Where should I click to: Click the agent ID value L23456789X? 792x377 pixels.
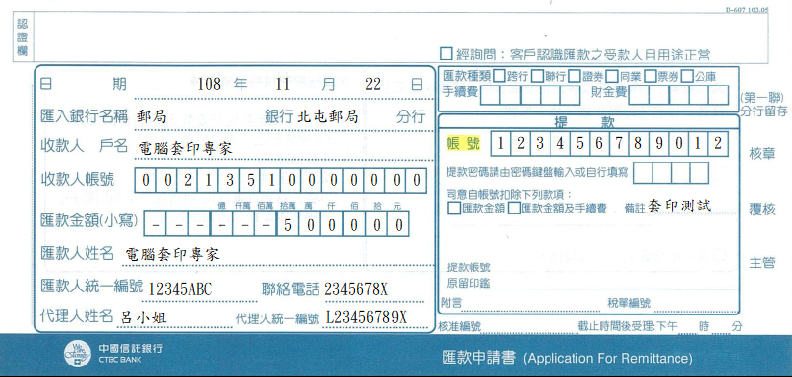(x=366, y=317)
